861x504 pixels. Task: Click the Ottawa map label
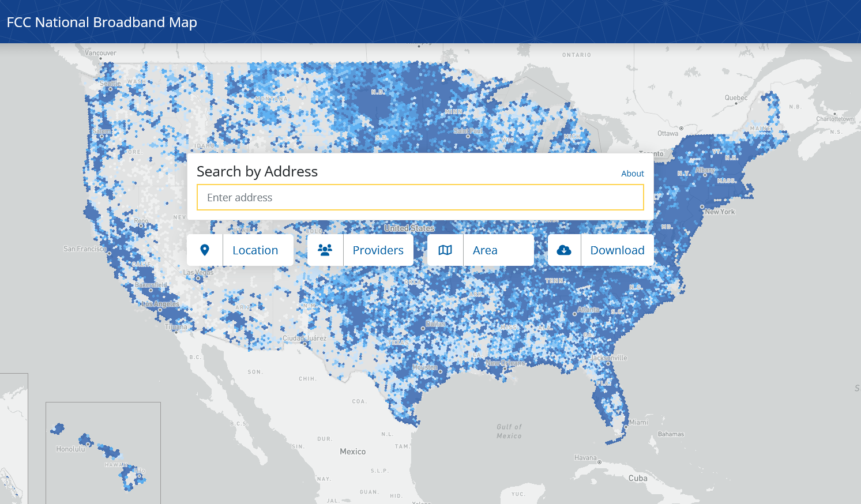(668, 133)
